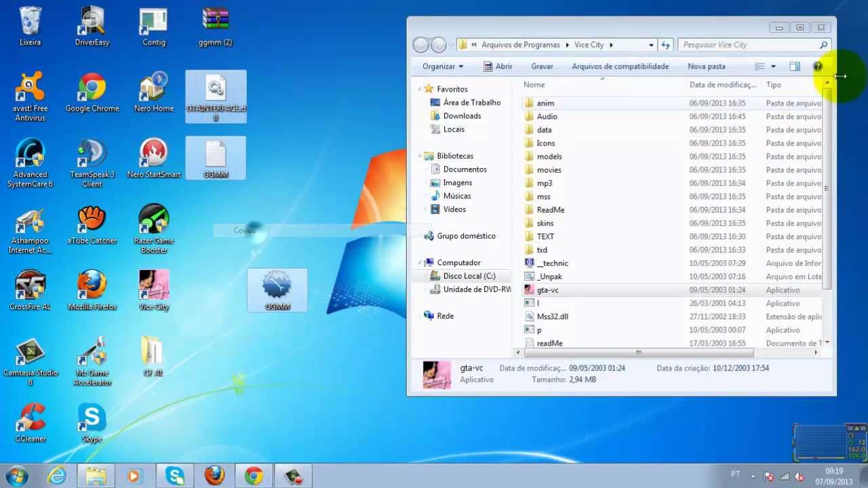Open the view options dropdown arrow
Viewport: 868px width, 488px height.
773,66
